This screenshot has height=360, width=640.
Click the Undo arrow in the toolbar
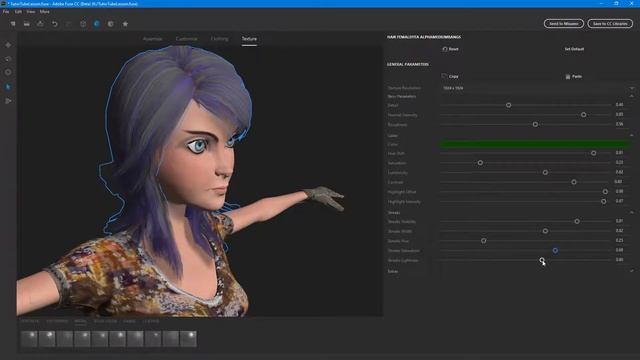click(x=54, y=24)
